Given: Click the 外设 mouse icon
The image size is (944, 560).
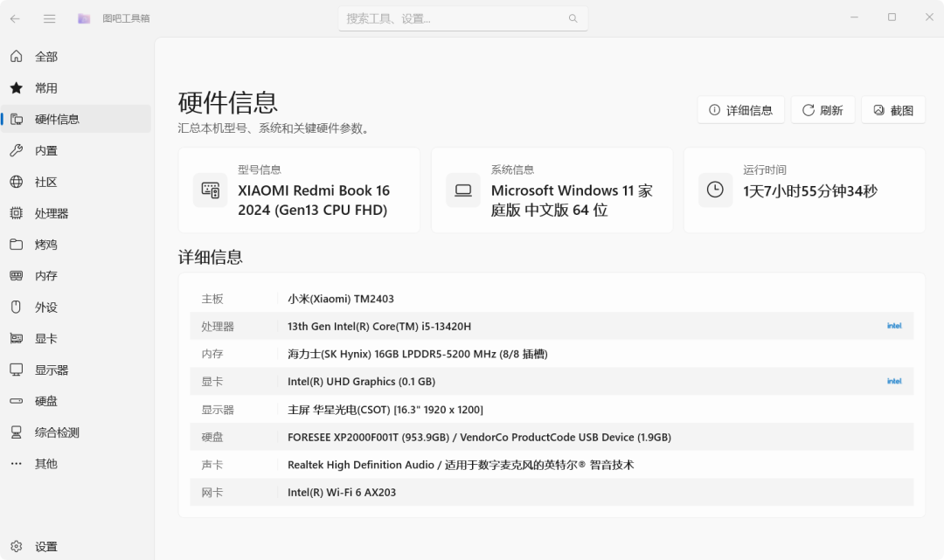Looking at the screenshot, I should (x=17, y=307).
